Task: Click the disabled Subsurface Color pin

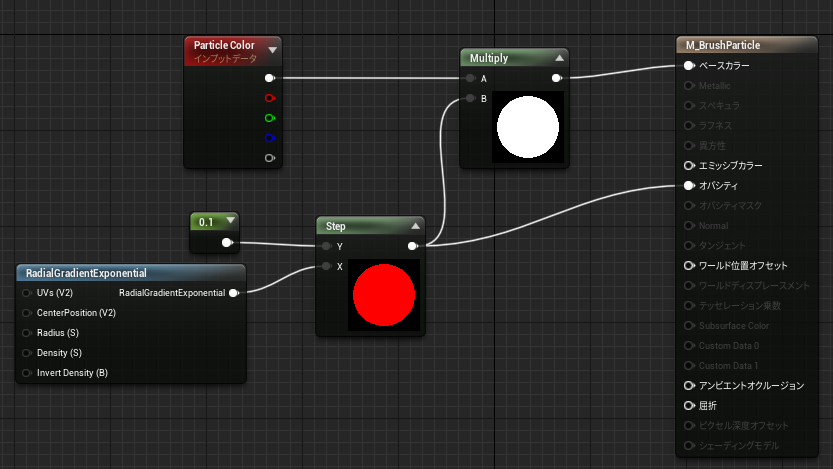Action: click(689, 326)
